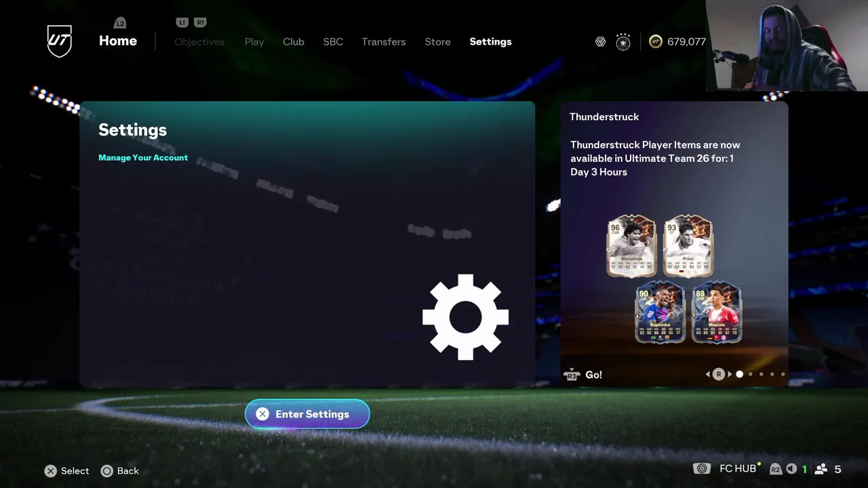Click the speaker volume icon
Viewport: 868px width, 488px height.
click(791, 469)
